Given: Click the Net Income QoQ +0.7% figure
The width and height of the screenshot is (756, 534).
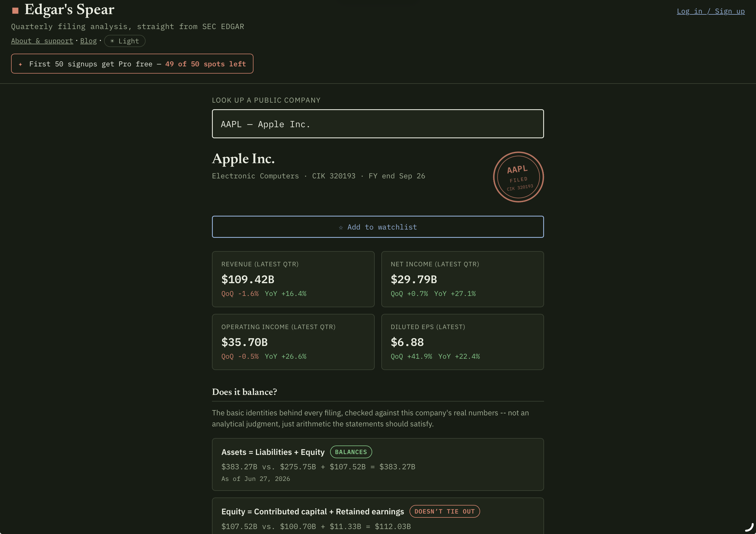Looking at the screenshot, I should point(409,293).
